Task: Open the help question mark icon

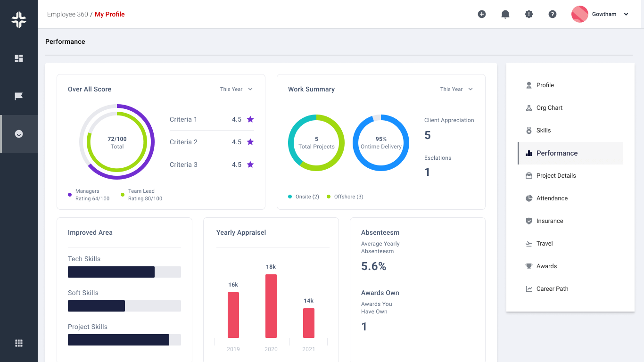Action: [553, 14]
